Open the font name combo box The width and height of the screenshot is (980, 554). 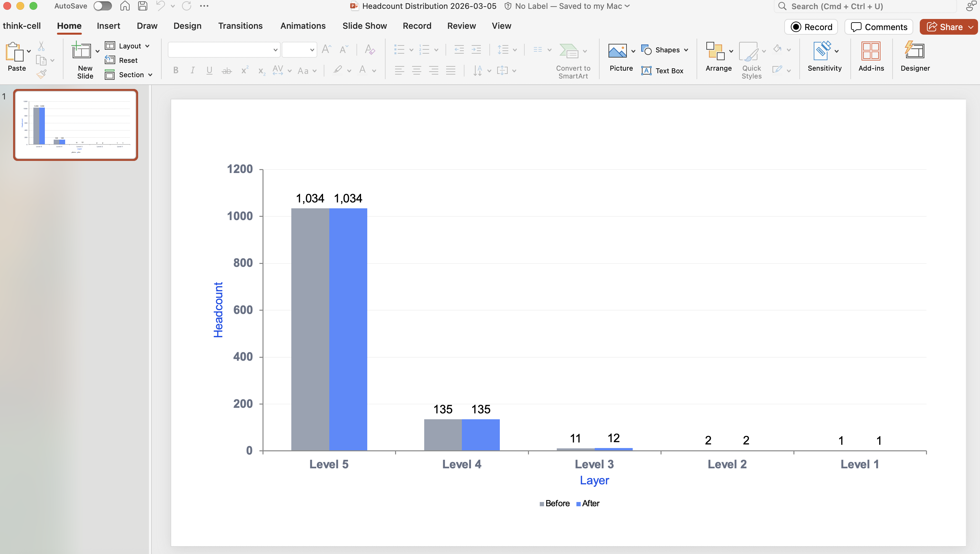click(224, 50)
